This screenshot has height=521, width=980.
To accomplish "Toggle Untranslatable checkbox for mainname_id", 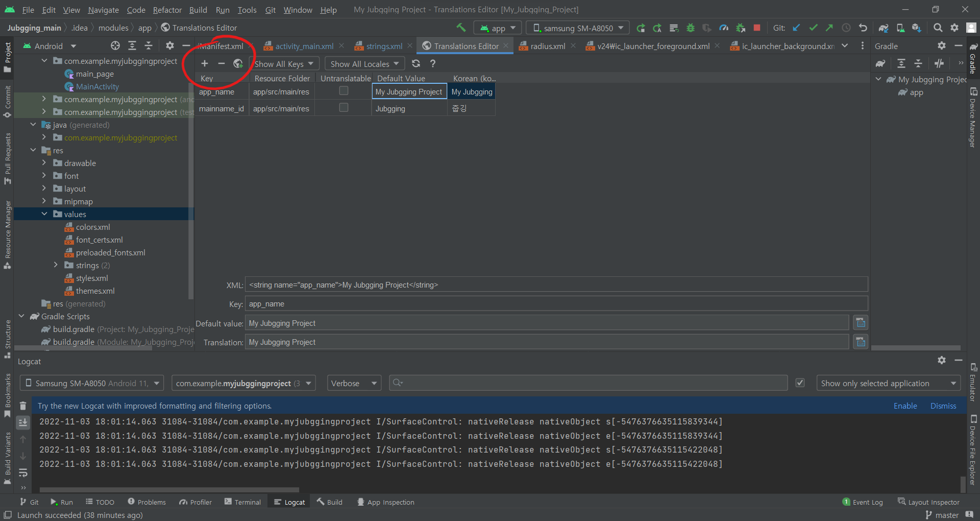I will pos(344,108).
